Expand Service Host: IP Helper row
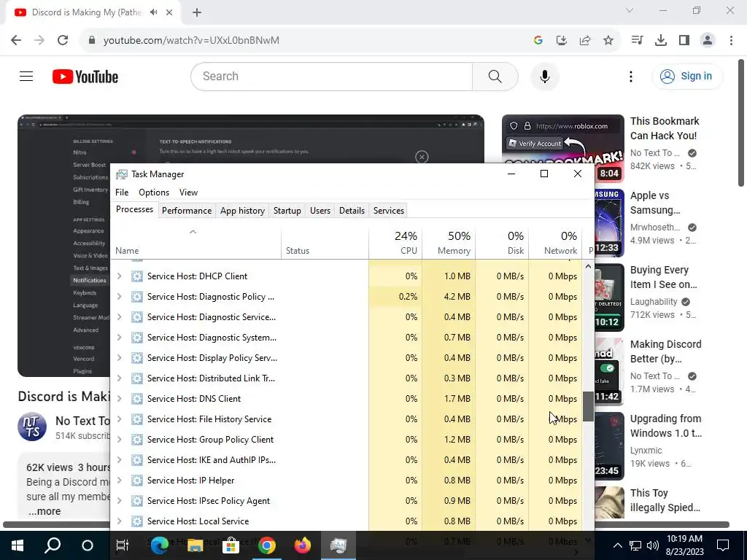The width and height of the screenshot is (747, 560). (x=119, y=481)
